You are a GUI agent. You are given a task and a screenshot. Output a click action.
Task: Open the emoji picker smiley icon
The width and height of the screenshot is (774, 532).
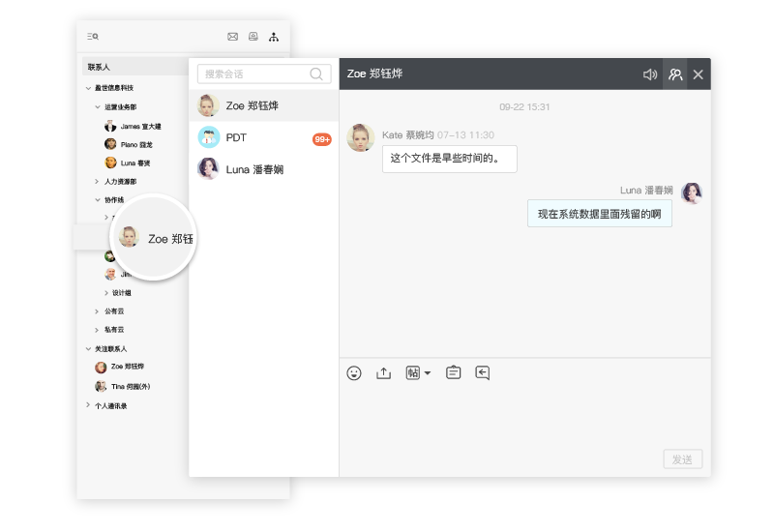point(354,373)
